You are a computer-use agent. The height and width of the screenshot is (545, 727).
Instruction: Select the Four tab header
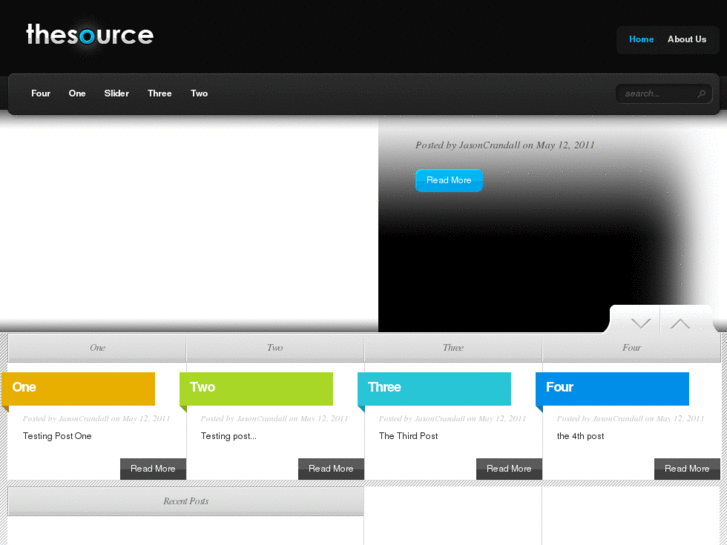click(631, 347)
